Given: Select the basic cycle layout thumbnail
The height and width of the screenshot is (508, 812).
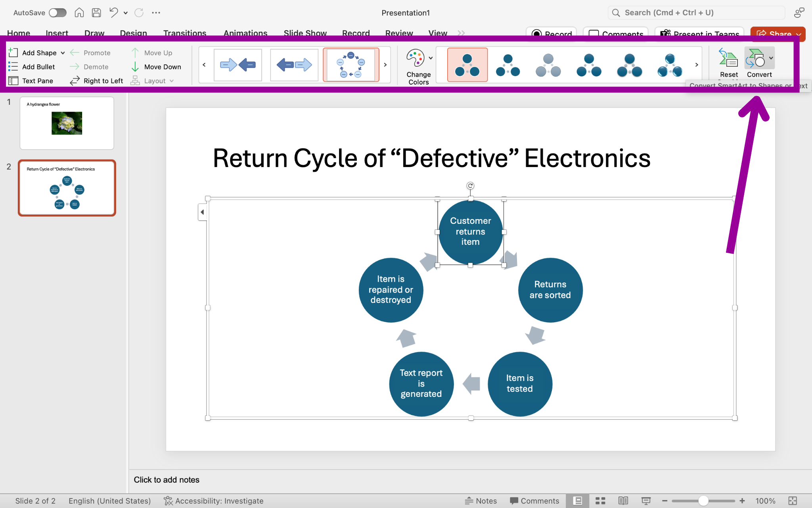Looking at the screenshot, I should coord(351,65).
